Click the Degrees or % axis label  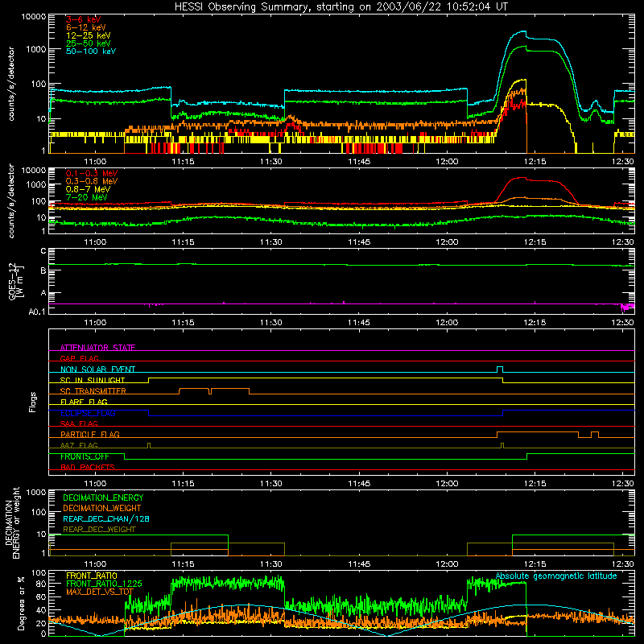tap(21, 603)
